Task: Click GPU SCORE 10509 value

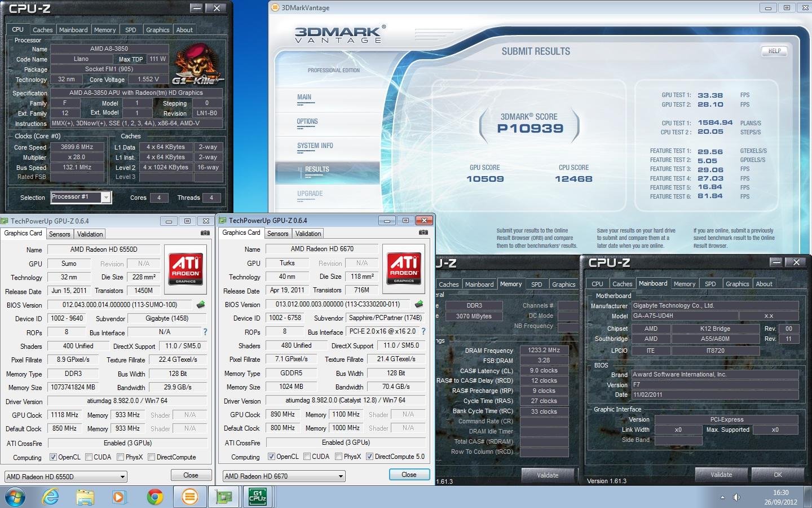Action: (x=485, y=179)
